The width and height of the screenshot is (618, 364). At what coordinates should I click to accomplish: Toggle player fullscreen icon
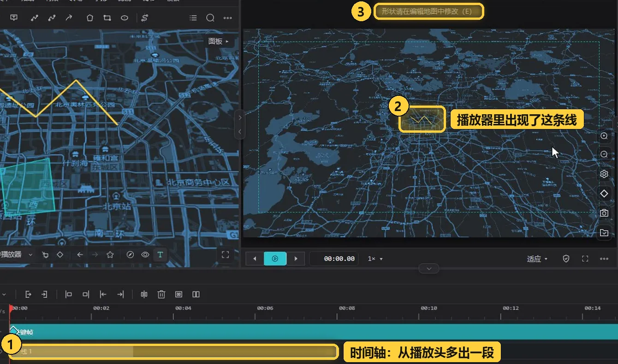585,259
